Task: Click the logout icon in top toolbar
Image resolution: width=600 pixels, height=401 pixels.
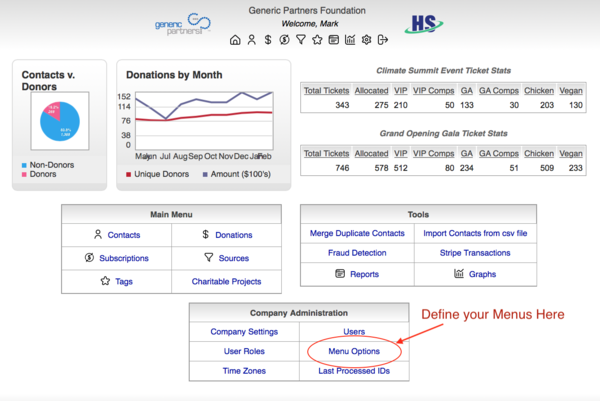Action: pyautogui.click(x=382, y=40)
